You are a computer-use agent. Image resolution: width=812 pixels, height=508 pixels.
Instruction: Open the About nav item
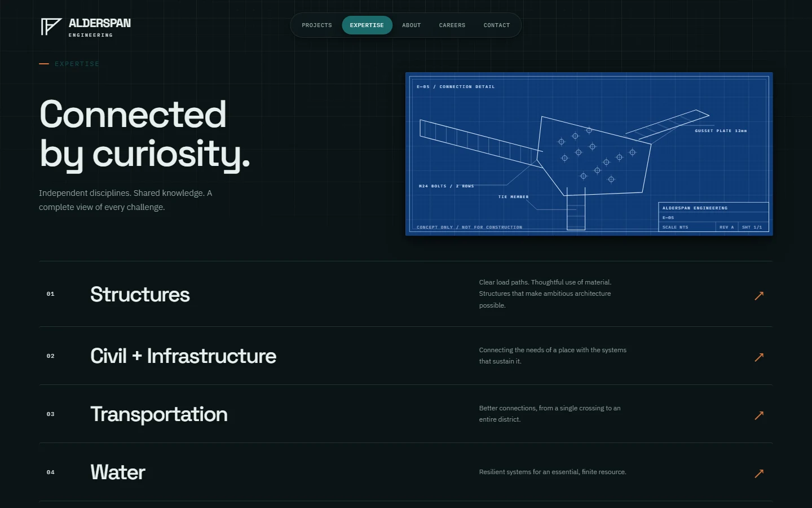pos(412,25)
